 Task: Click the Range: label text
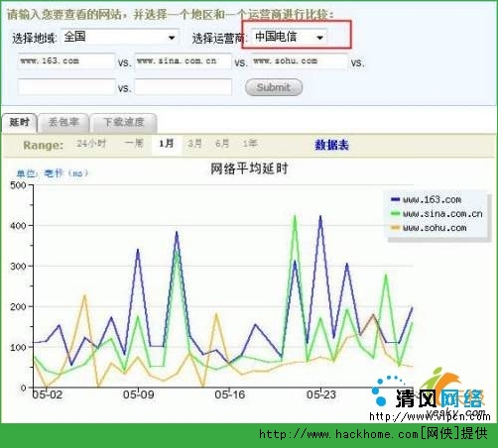click(x=44, y=145)
